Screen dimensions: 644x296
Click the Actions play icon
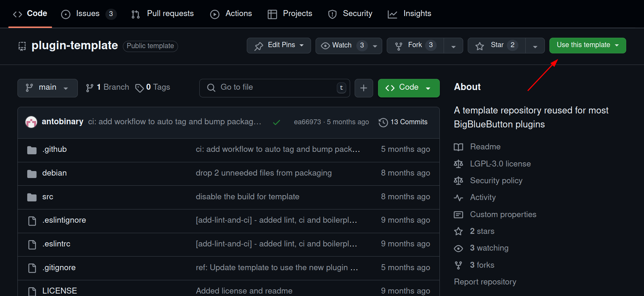tap(215, 14)
